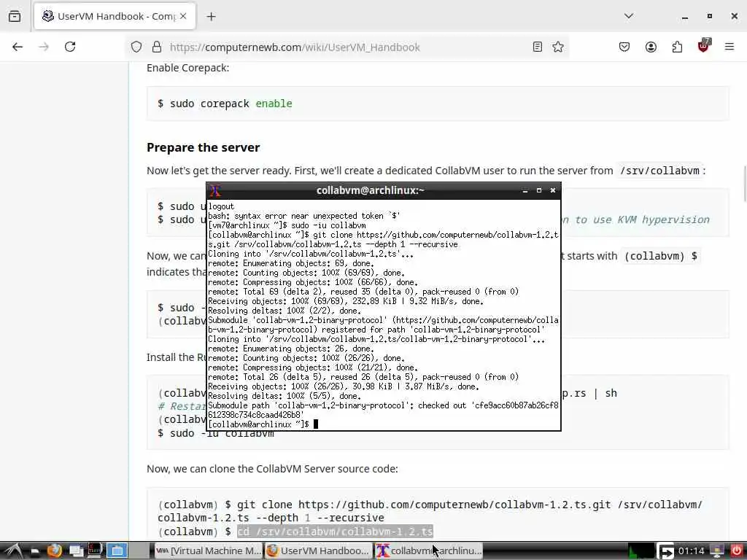Focus the address bar URL field

[348, 47]
